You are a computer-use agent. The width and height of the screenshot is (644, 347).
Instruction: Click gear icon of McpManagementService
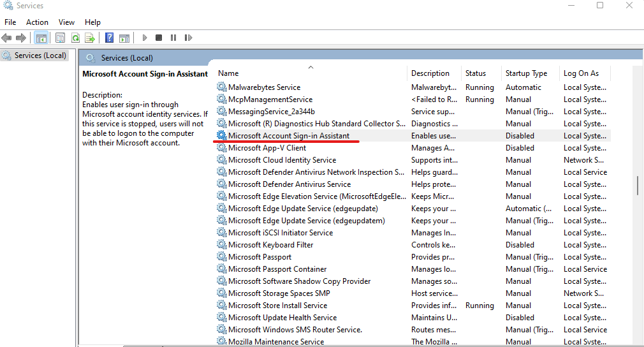(x=222, y=99)
